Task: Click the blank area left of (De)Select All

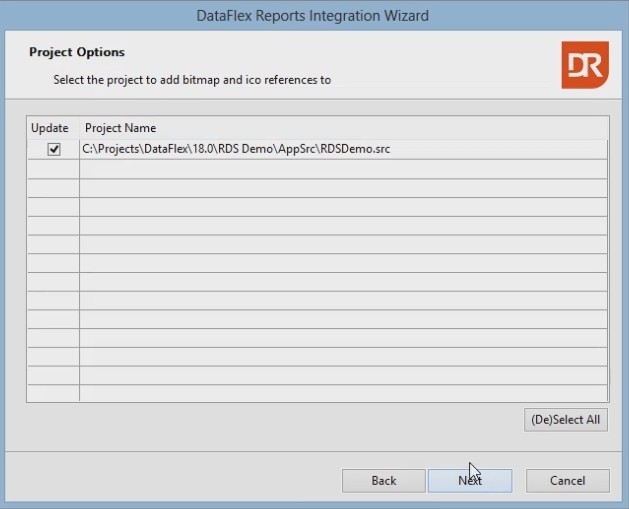Action: [x=270, y=420]
